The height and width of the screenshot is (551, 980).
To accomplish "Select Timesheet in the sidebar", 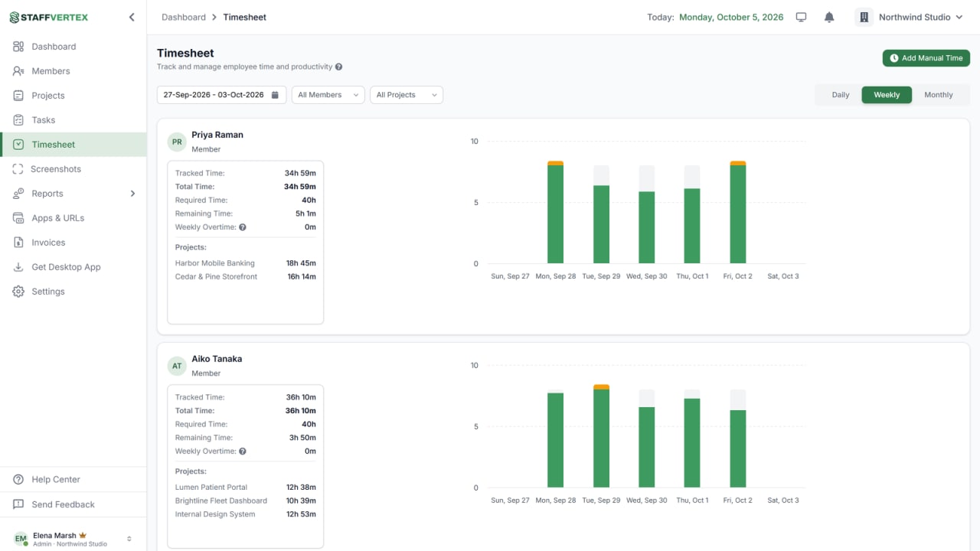I will (x=73, y=145).
